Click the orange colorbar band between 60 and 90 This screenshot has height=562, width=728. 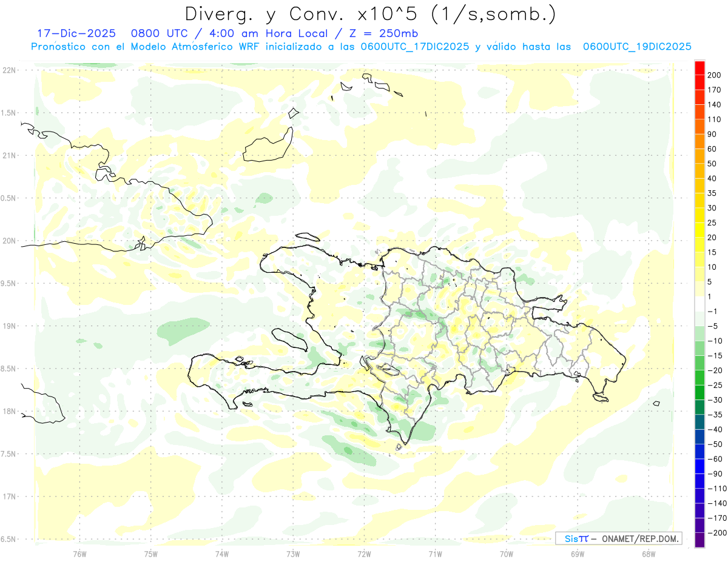click(699, 142)
